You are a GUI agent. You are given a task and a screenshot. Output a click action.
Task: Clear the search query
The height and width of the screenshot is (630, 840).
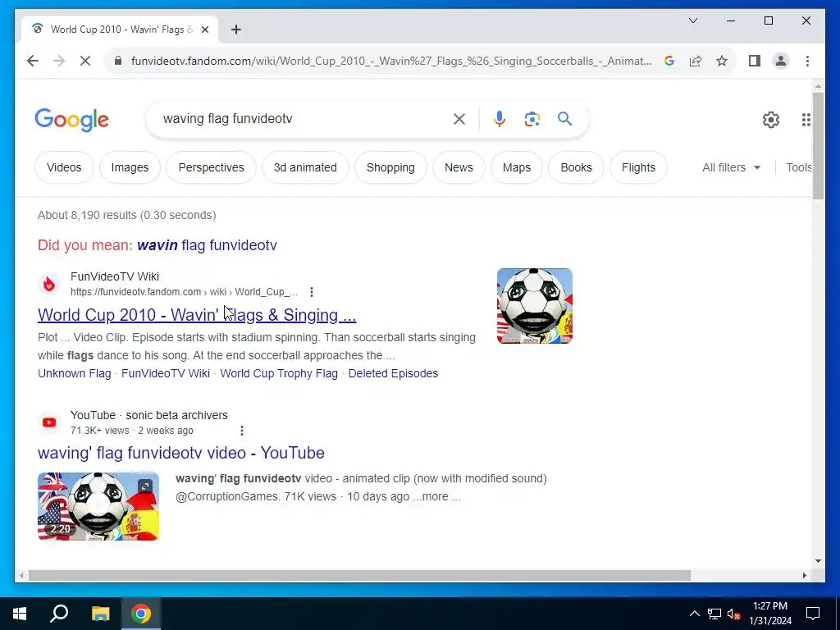tap(459, 119)
